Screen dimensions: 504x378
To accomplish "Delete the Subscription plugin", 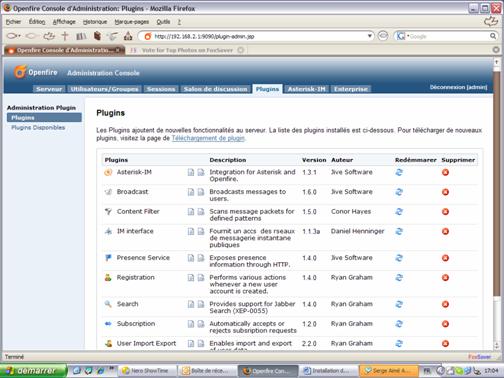I will [445, 324].
